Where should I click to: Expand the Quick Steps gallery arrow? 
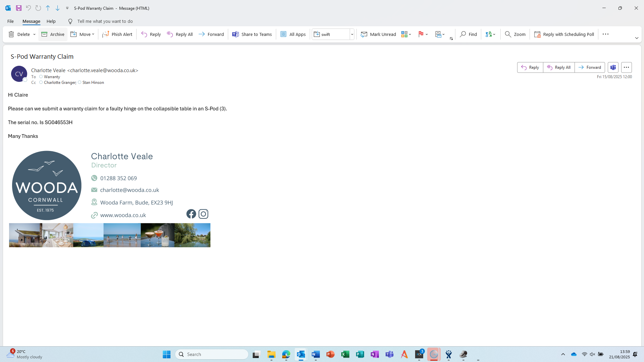point(352,34)
